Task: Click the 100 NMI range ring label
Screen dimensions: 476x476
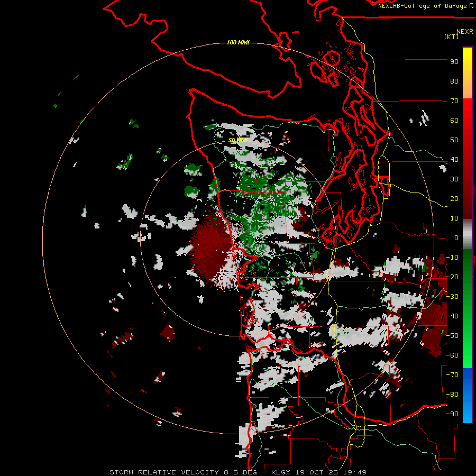Action: (x=238, y=42)
